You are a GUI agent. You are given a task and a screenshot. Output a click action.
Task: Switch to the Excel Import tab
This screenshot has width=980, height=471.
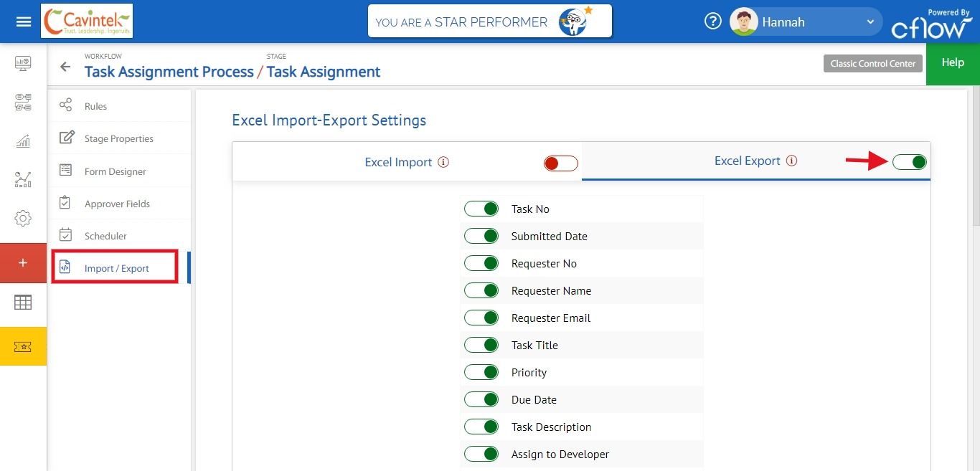click(398, 162)
